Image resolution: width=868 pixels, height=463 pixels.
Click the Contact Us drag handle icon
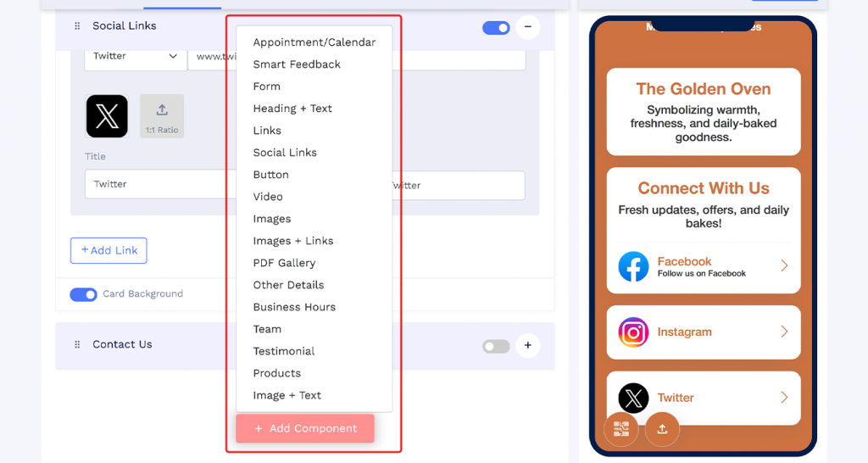pyautogui.click(x=77, y=344)
